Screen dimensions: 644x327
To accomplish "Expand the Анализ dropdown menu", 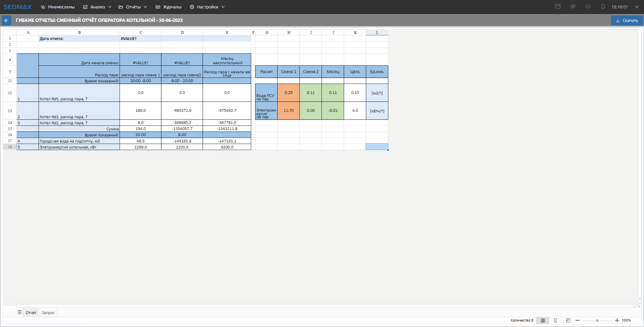I will point(97,7).
